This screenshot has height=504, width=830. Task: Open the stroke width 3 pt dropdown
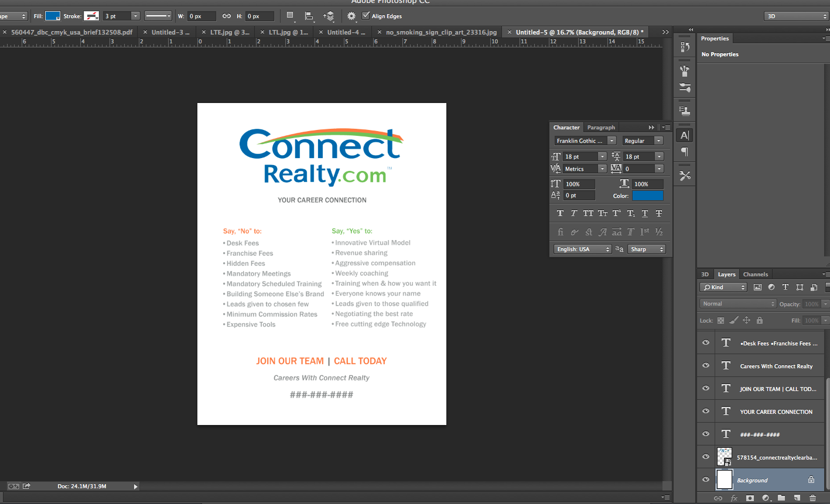(x=135, y=16)
